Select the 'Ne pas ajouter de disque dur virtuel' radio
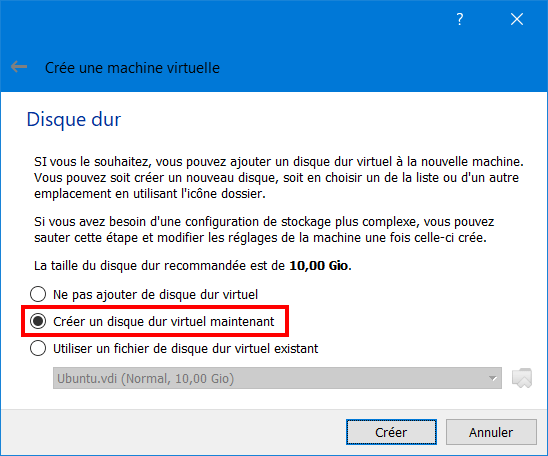The width and height of the screenshot is (548, 456). (x=38, y=294)
